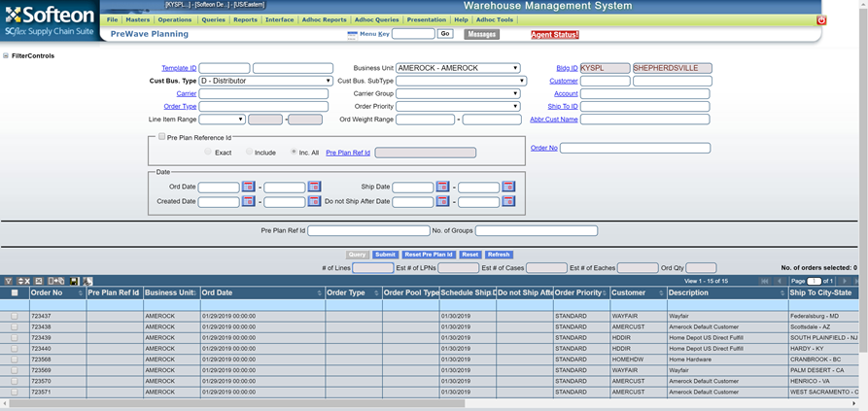Click the boxed X clear icon in grid toolbar
Image resolution: width=868 pixels, height=411 pixels.
click(39, 282)
